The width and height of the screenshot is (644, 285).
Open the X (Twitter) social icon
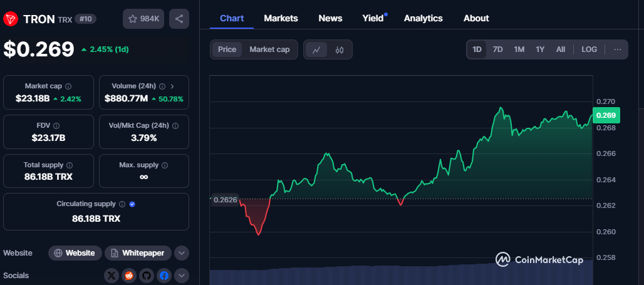112,276
